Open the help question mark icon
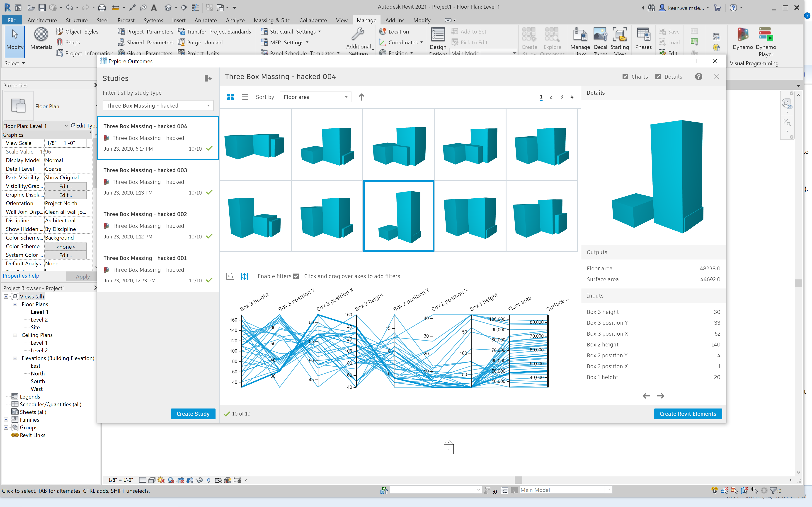Viewport: 812px width, 507px height. [699, 77]
